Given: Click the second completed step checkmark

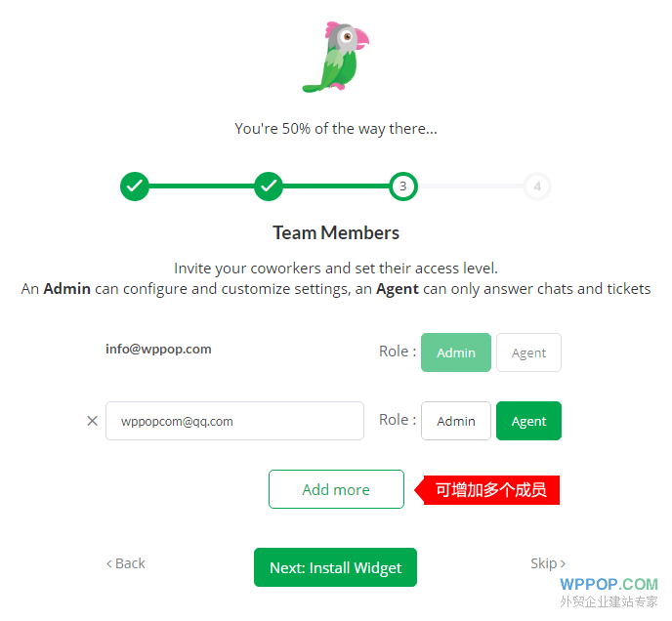Looking at the screenshot, I should point(269,186).
